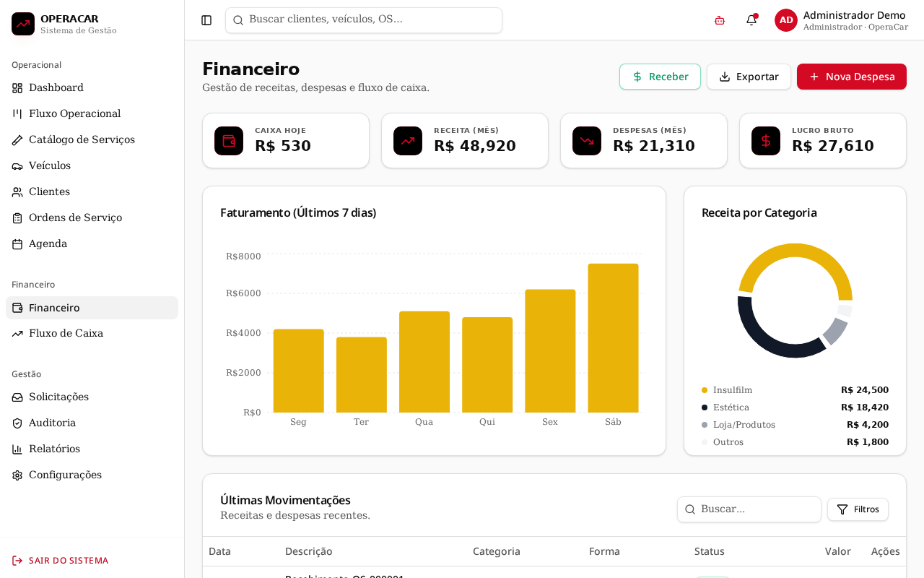Click the Insulfilm legend entry
This screenshot has width=924, height=578.
click(795, 390)
